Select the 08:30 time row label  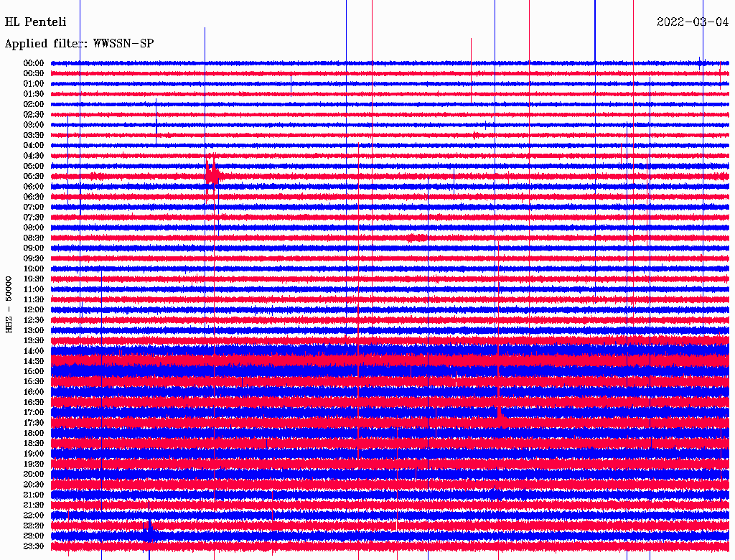(x=34, y=238)
